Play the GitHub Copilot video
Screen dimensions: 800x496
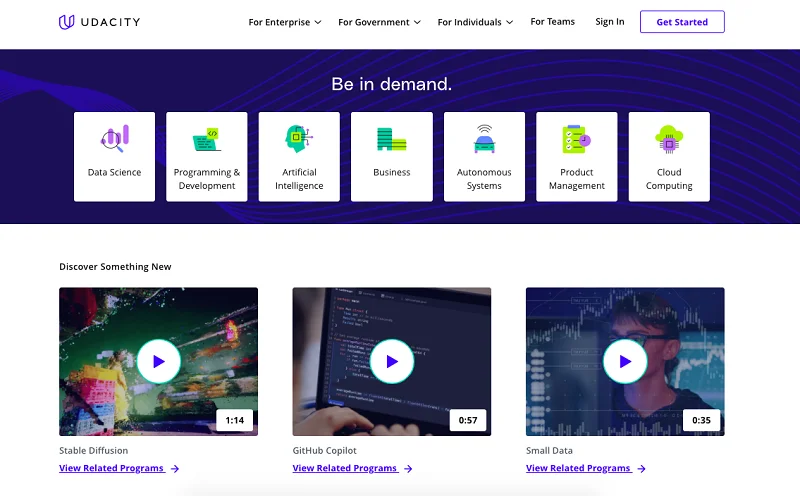coord(391,361)
